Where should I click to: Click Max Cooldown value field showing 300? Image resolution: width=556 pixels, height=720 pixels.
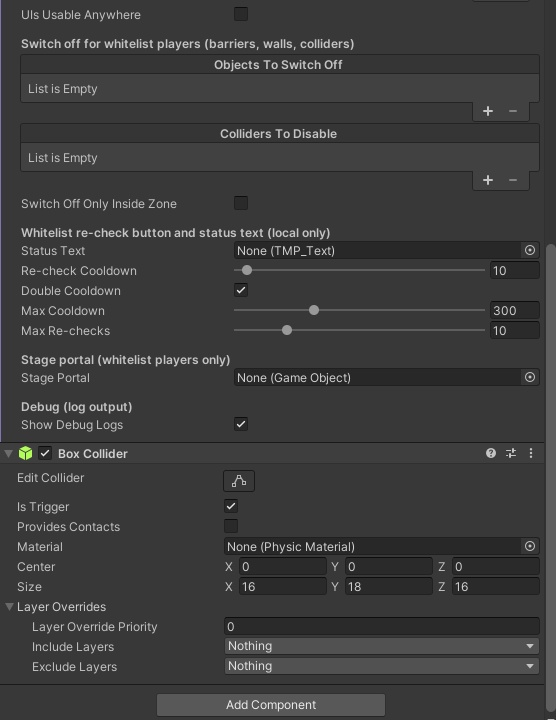(x=515, y=310)
